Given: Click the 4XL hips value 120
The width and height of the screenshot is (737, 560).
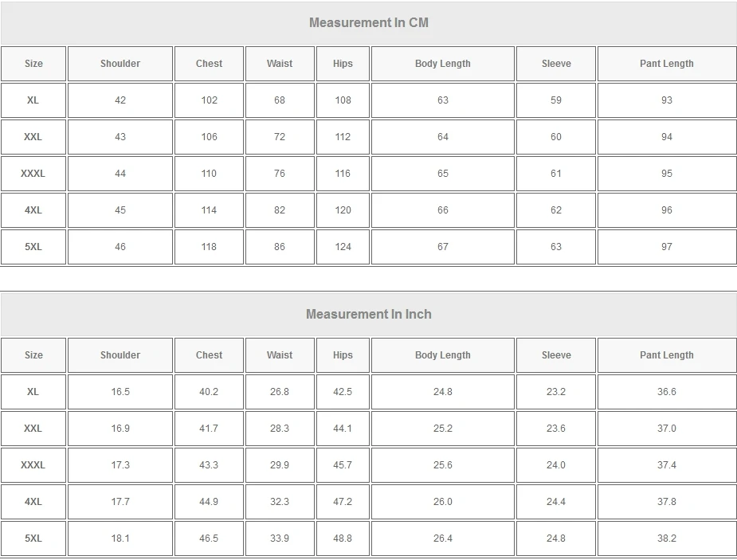Looking at the screenshot, I should (343, 210).
